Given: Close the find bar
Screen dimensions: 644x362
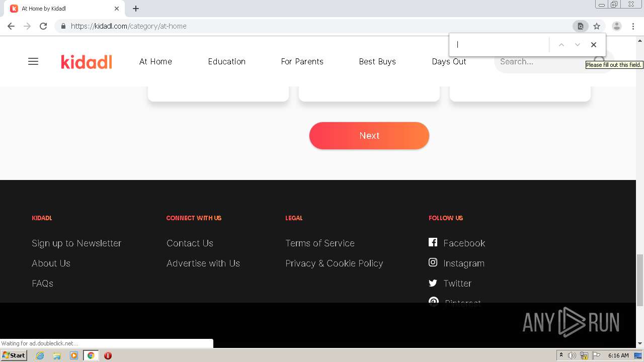Looking at the screenshot, I should 594,45.
